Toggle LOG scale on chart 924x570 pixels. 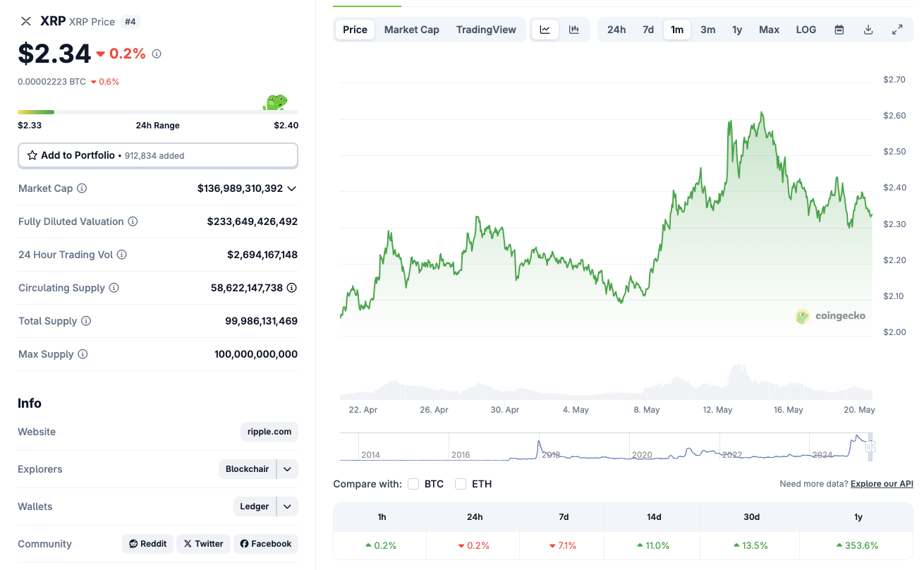806,30
